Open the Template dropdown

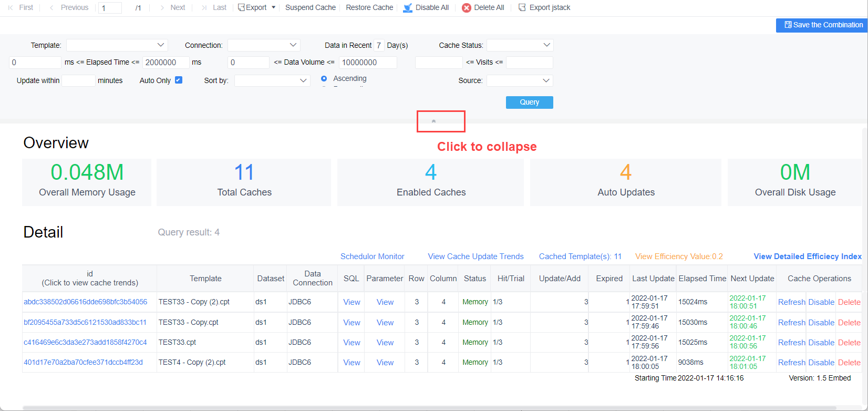click(117, 45)
